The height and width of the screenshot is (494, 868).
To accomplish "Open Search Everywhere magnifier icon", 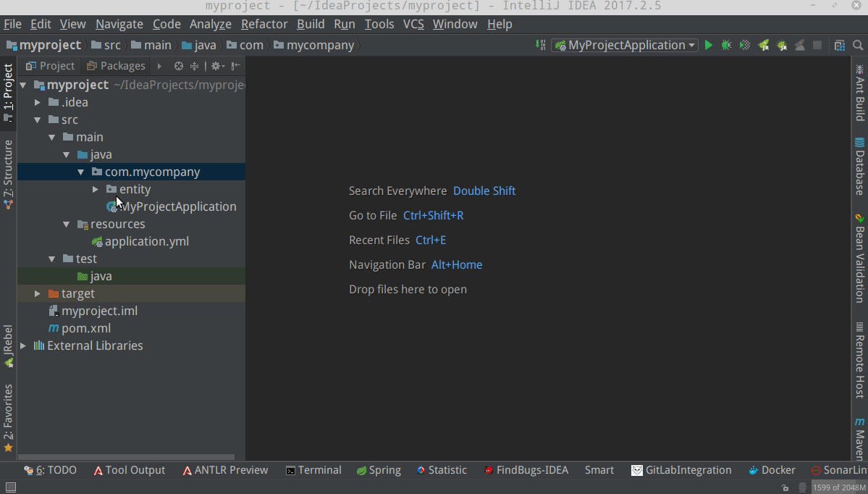I will (x=858, y=46).
